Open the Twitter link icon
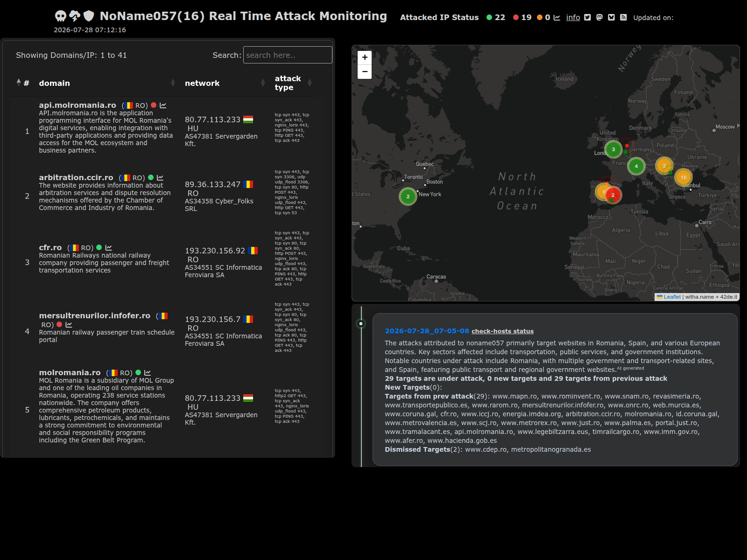This screenshot has height=560, width=747. tap(587, 17)
